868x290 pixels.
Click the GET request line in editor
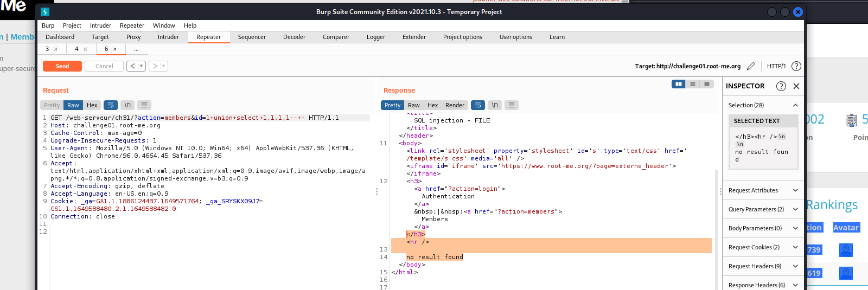coord(210,118)
